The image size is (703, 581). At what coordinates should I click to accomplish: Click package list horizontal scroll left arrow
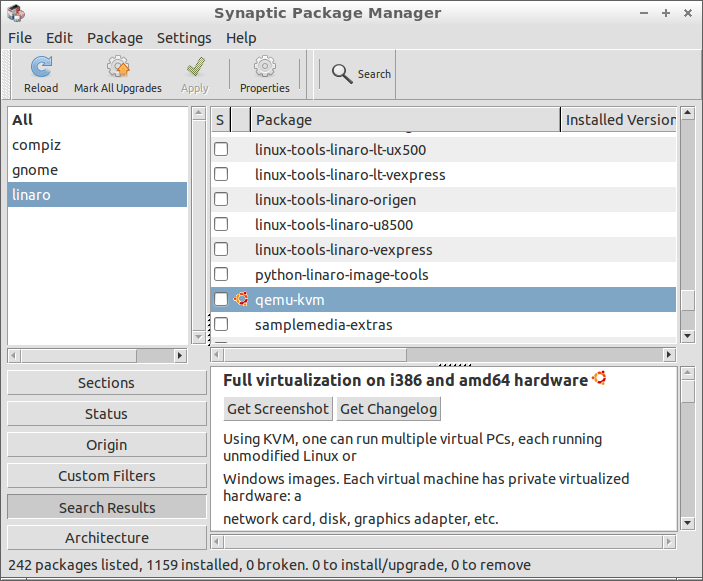click(217, 355)
